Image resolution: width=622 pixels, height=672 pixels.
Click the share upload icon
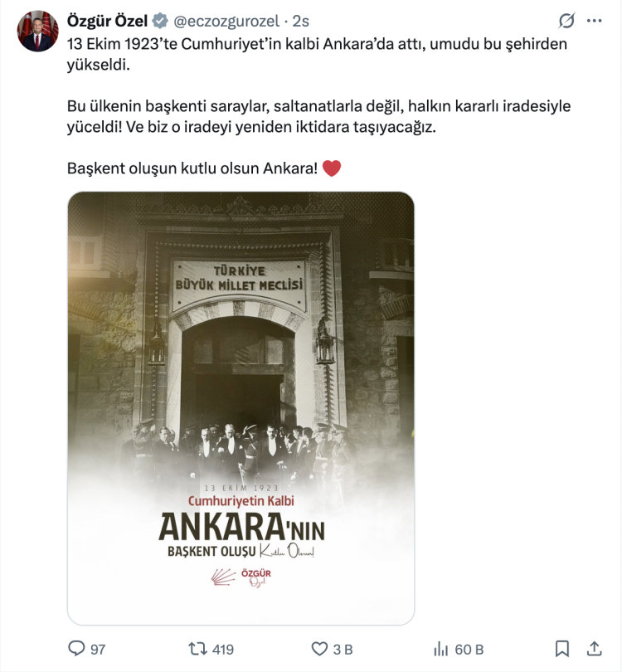click(x=594, y=649)
